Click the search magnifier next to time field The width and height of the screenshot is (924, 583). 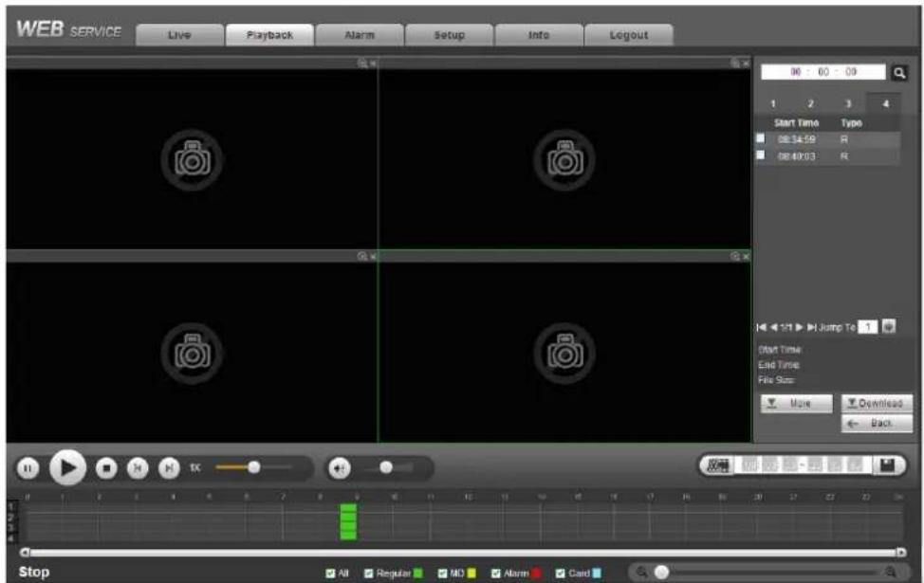(x=899, y=72)
